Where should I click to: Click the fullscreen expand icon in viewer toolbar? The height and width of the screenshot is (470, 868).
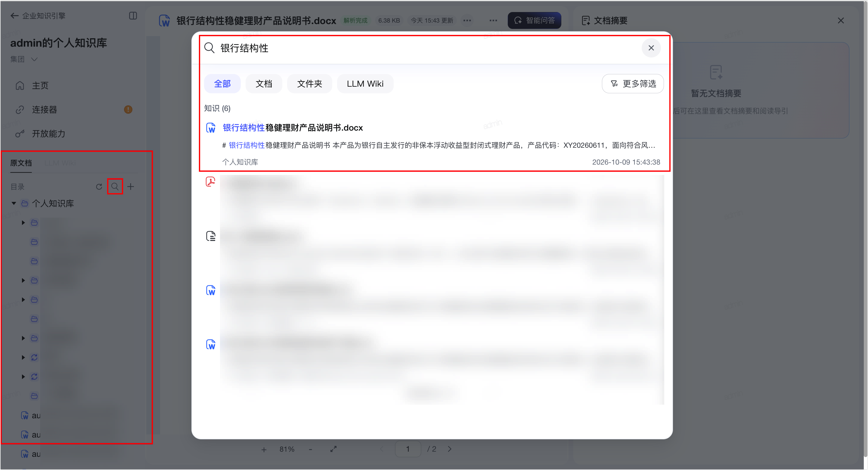point(333,449)
